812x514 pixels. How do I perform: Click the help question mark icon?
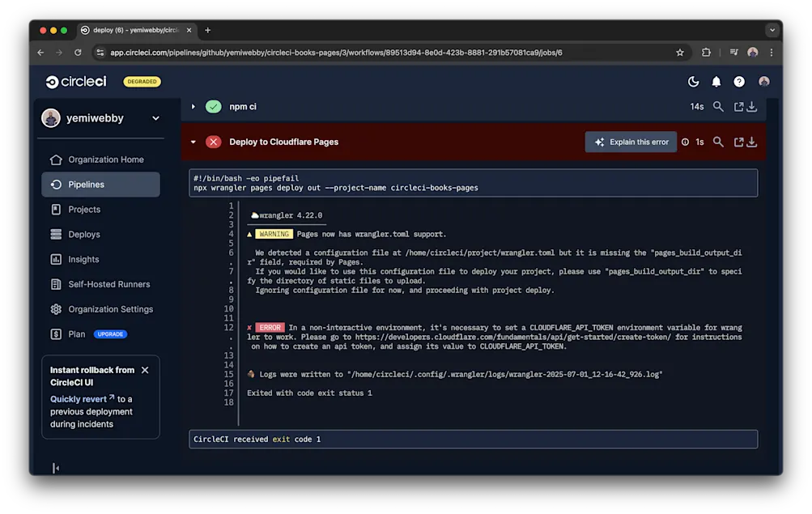click(738, 81)
